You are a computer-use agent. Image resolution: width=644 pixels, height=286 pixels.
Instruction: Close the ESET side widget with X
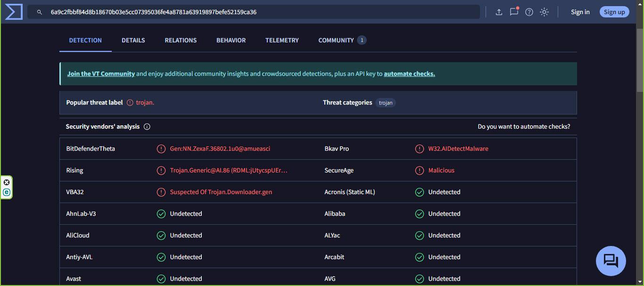tap(7, 182)
